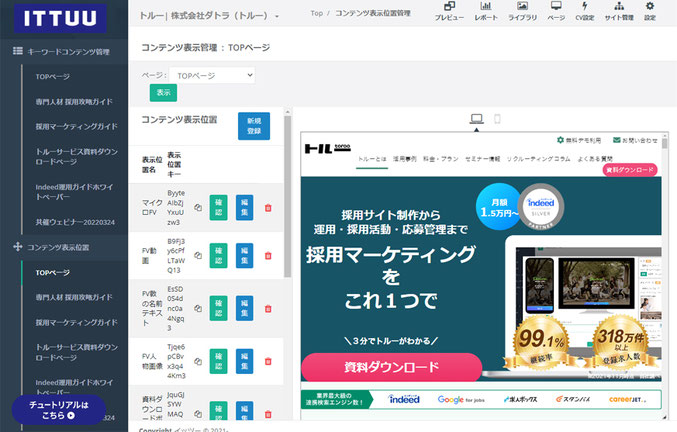
Task: Click the content position list scrollbar
Action: pos(288,196)
